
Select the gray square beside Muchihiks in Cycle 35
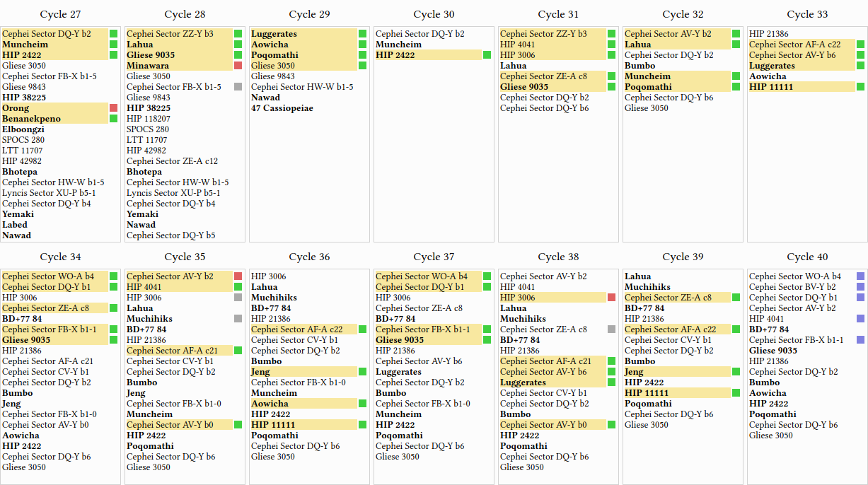pos(238,319)
